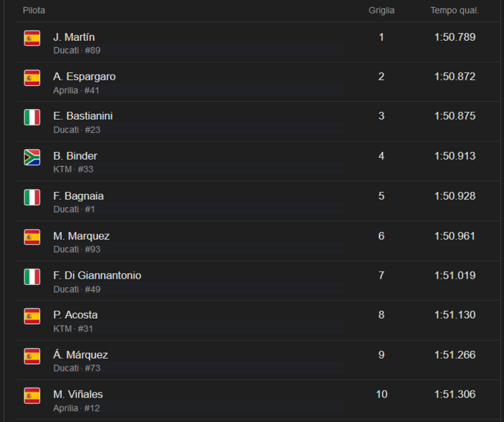Click the Pilota column header
This screenshot has width=504, height=422.
coord(34,11)
